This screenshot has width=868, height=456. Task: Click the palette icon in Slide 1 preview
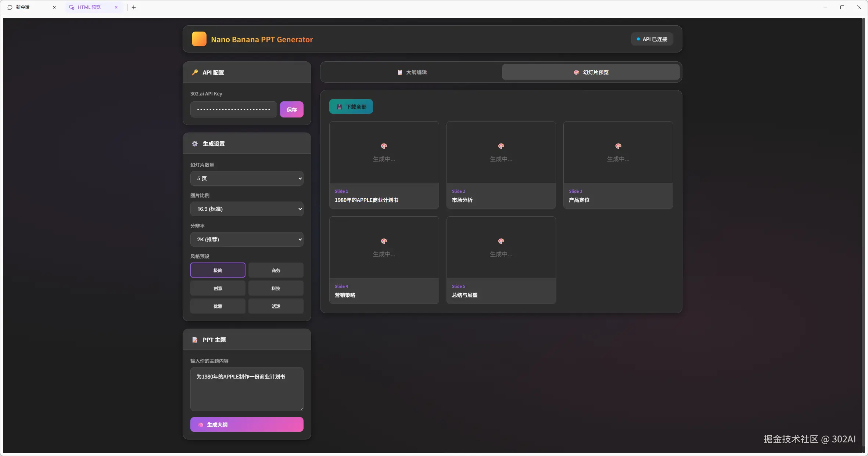coord(384,146)
